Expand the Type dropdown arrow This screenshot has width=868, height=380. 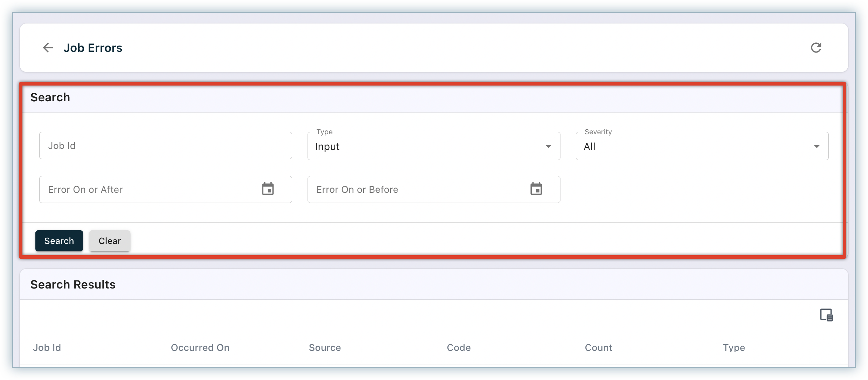(x=548, y=146)
